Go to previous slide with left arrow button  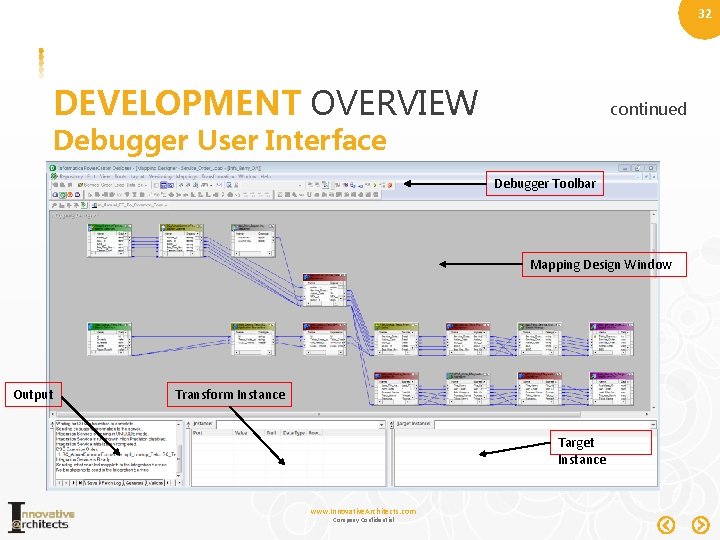tap(666, 524)
